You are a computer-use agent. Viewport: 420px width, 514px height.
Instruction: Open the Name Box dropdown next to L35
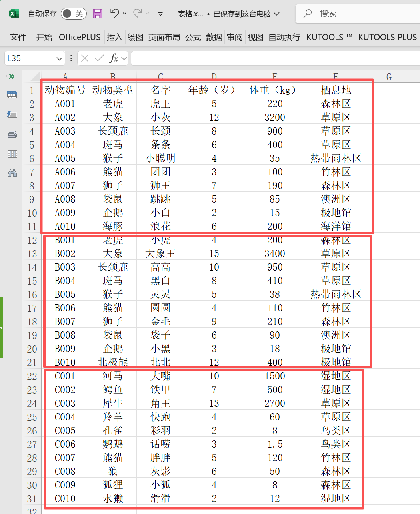point(59,58)
